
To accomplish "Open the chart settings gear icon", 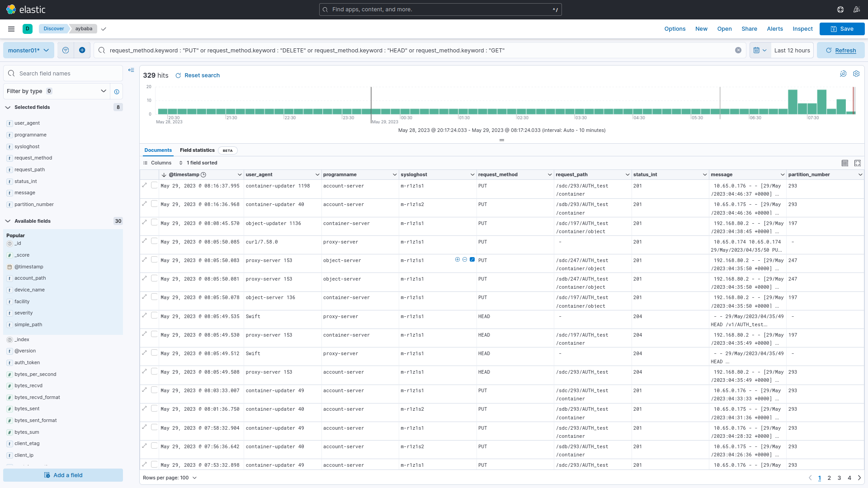I will pyautogui.click(x=856, y=74).
